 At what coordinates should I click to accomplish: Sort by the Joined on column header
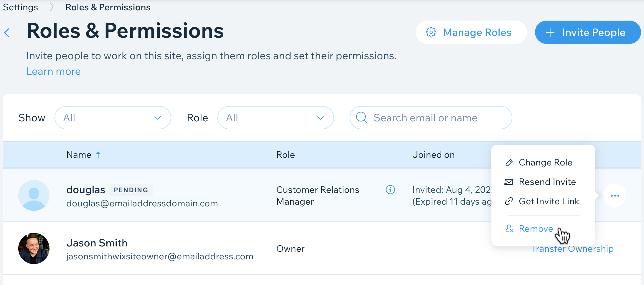tap(433, 155)
